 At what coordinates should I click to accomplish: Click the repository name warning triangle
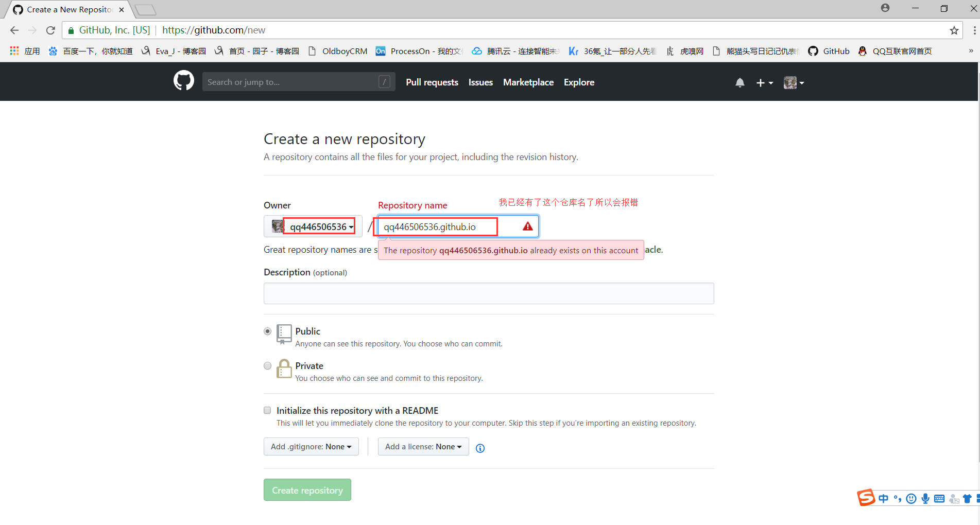pyautogui.click(x=528, y=226)
